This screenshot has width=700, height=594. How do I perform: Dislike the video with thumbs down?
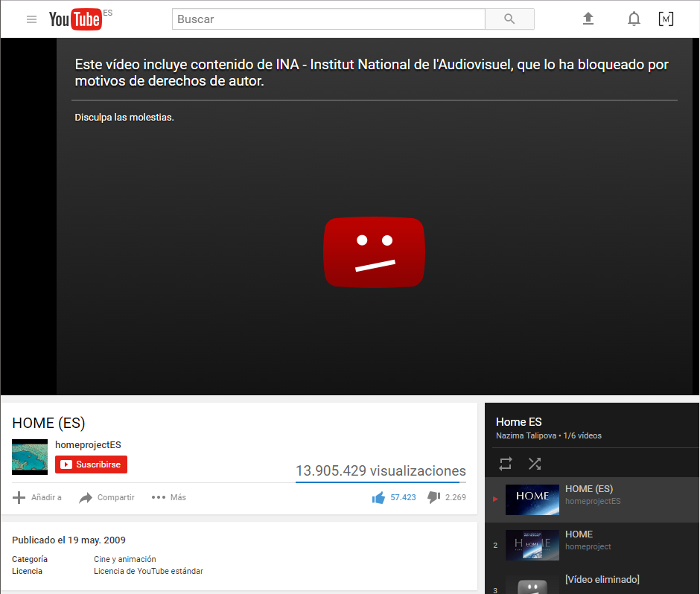(x=433, y=497)
